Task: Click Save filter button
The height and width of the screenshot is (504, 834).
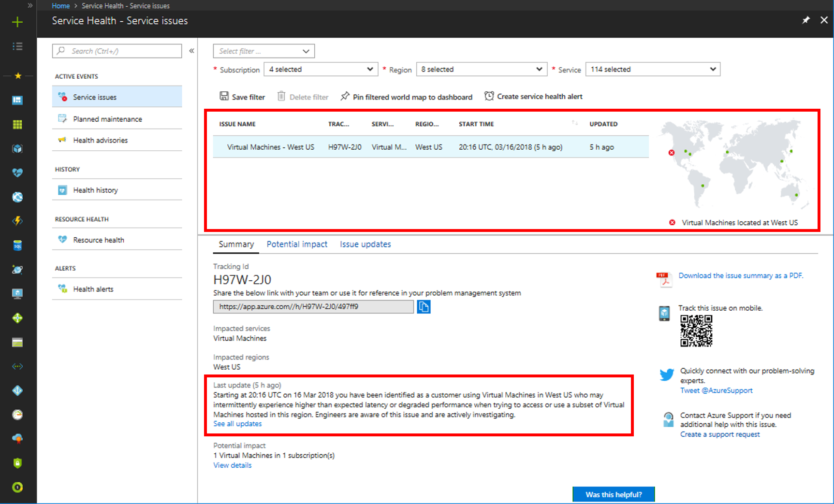Action: tap(242, 97)
